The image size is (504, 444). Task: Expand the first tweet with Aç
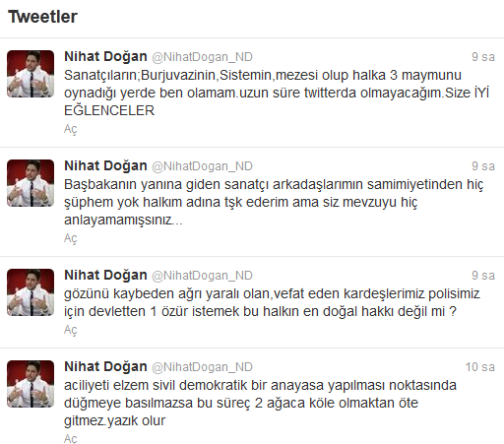click(x=71, y=129)
